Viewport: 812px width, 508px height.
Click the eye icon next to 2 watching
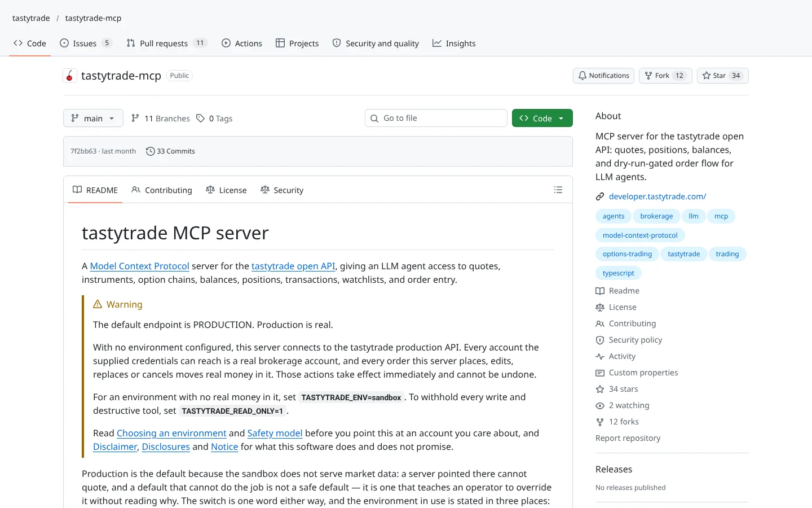click(600, 405)
